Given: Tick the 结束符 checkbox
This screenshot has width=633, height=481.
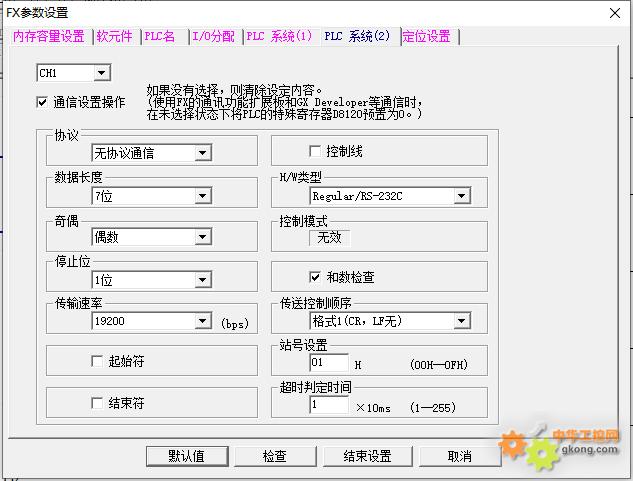Looking at the screenshot, I should (x=97, y=404).
